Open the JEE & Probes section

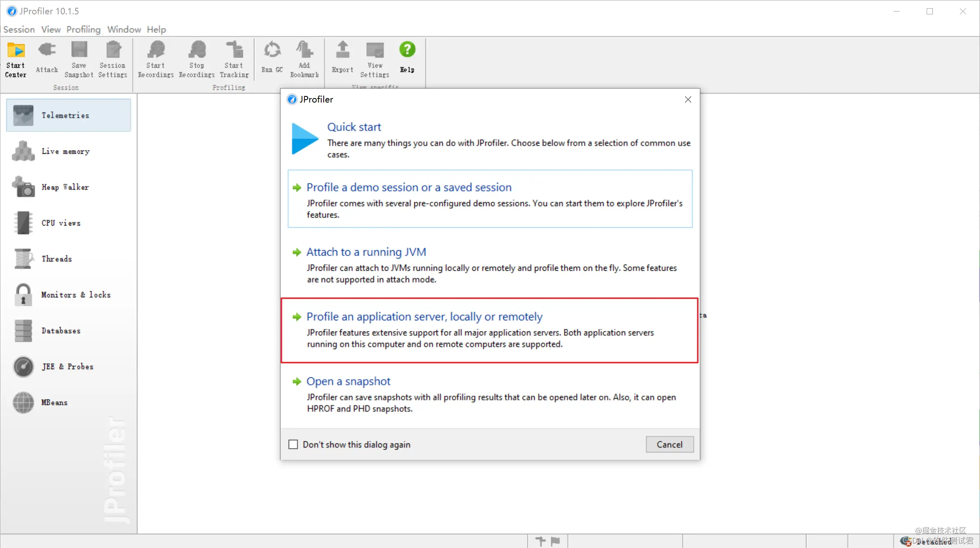point(67,366)
